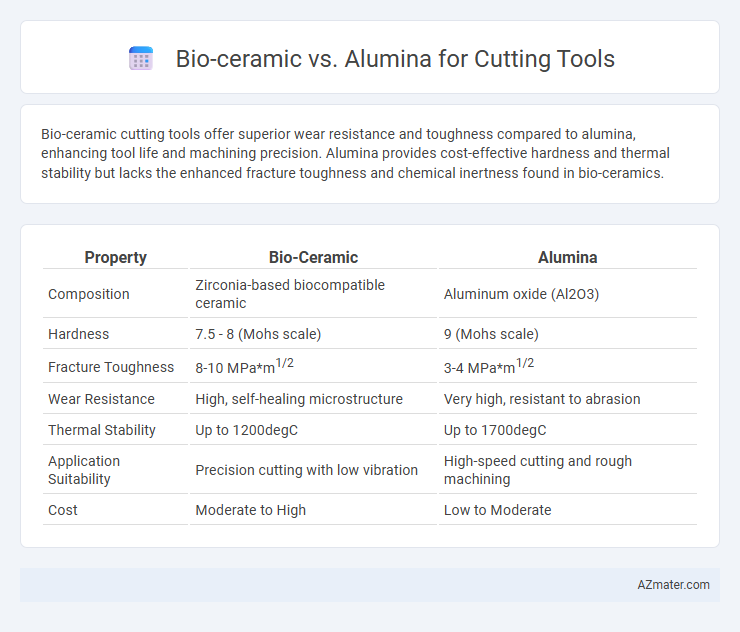The width and height of the screenshot is (740, 632).
Task: Click 'Very high, resistant to abrasion' cell
Action: click(x=542, y=399)
